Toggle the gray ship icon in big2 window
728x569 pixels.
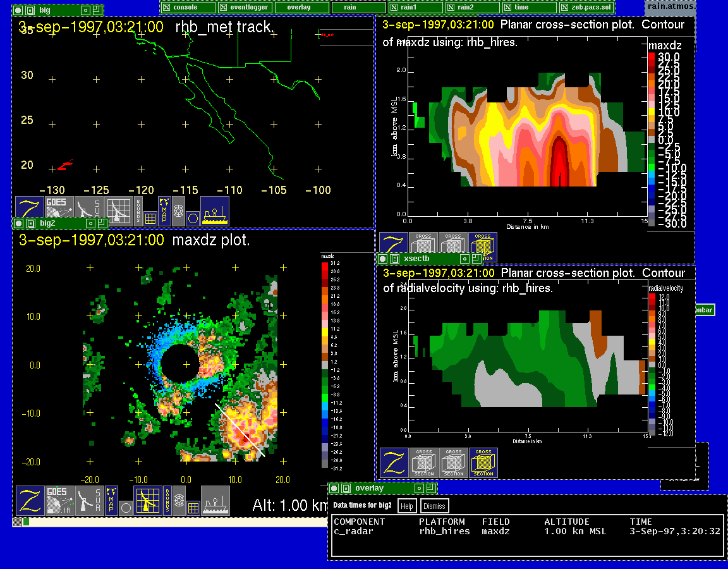pos(215,500)
